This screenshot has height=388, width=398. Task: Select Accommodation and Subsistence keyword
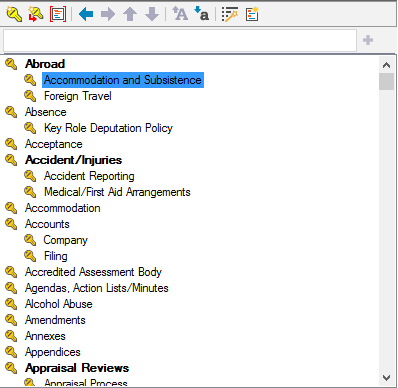coord(123,80)
